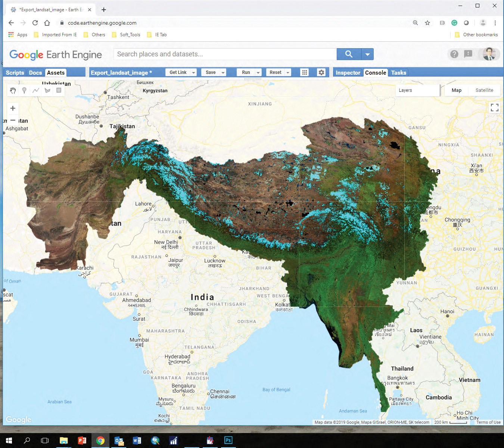Viewport: 504px width, 448px height.
Task: Expand the Get Link dropdown arrow
Action: (x=193, y=73)
